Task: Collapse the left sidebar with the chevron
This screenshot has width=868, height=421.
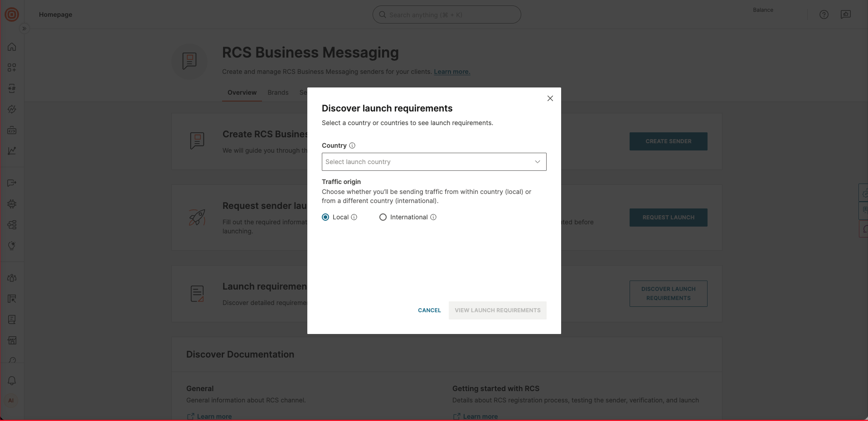Action: (24, 28)
